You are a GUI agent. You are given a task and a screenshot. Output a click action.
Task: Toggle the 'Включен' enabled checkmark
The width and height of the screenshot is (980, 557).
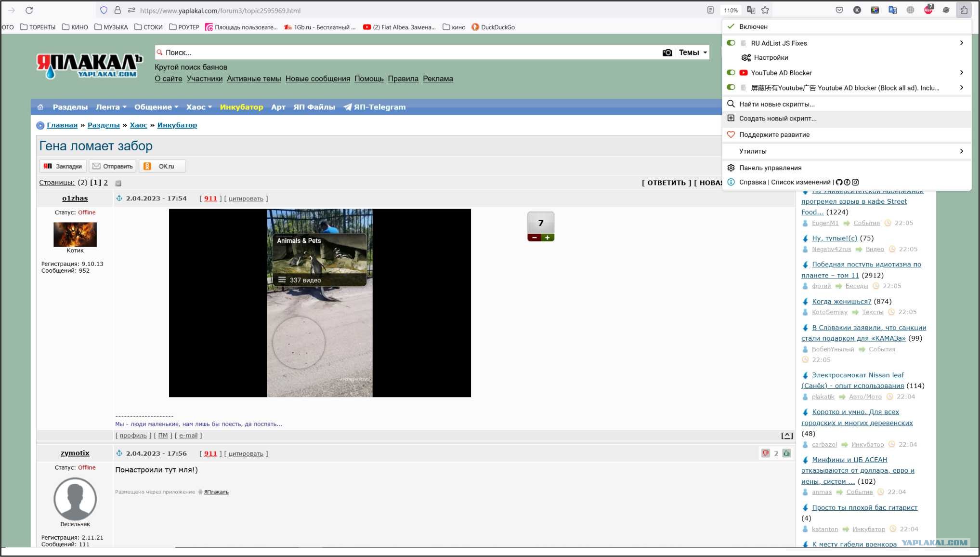click(731, 27)
